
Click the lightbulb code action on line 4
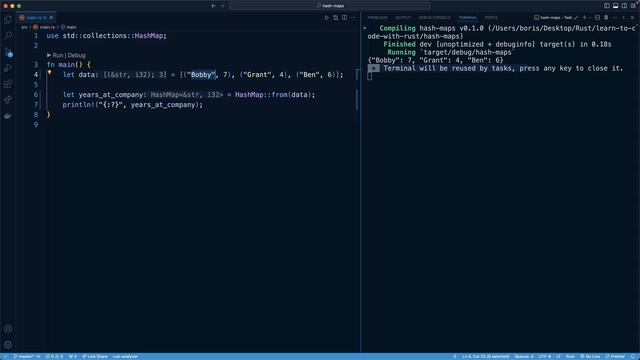[x=49, y=73]
